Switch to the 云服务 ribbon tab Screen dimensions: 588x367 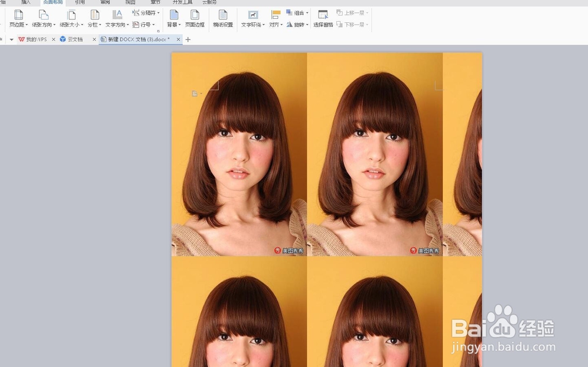(x=209, y=2)
